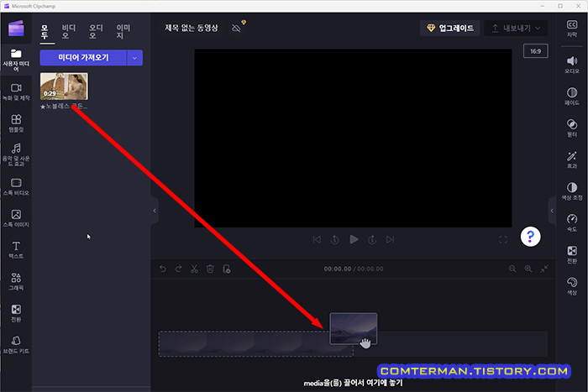Open the 스톡 이미지 panel

(16, 218)
